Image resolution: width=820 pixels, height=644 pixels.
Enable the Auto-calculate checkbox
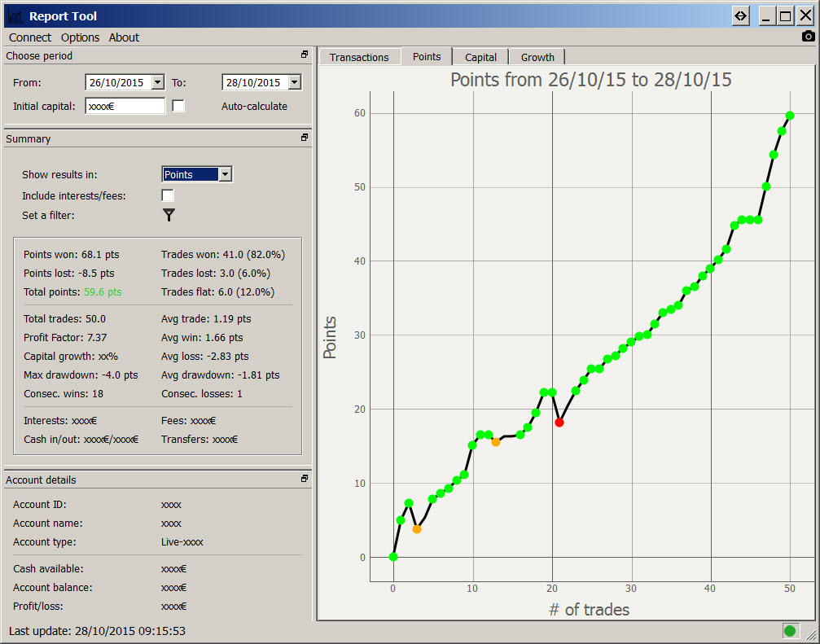[178, 106]
